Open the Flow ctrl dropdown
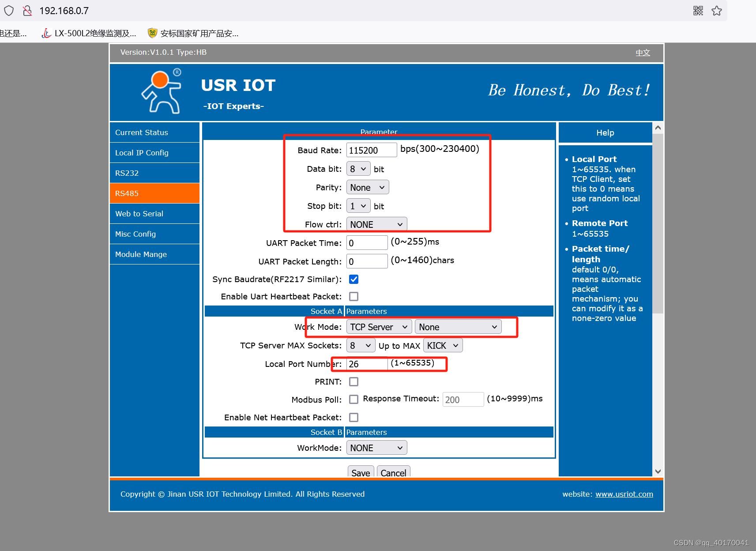 click(376, 224)
